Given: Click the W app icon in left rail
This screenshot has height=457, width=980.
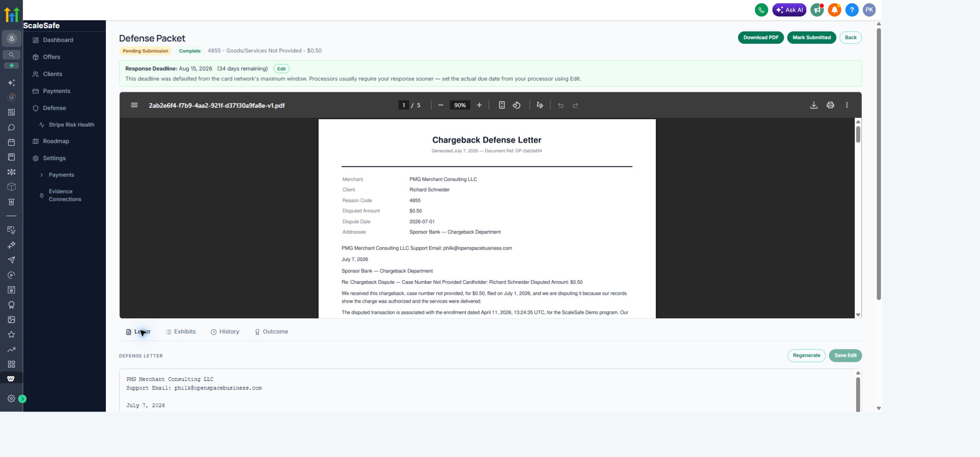Looking at the screenshot, I should (x=11, y=378).
